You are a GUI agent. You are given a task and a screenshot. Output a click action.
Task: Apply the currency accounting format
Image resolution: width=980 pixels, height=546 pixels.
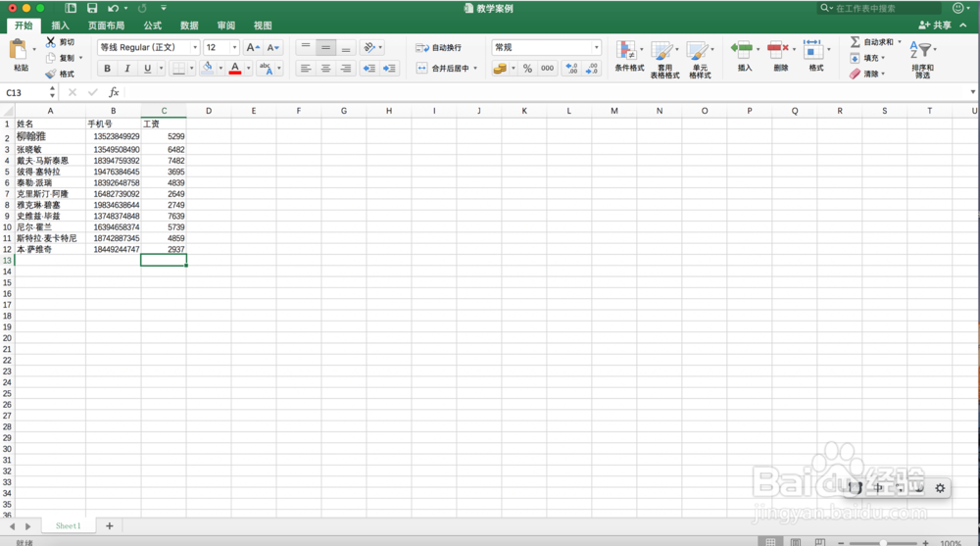point(500,69)
